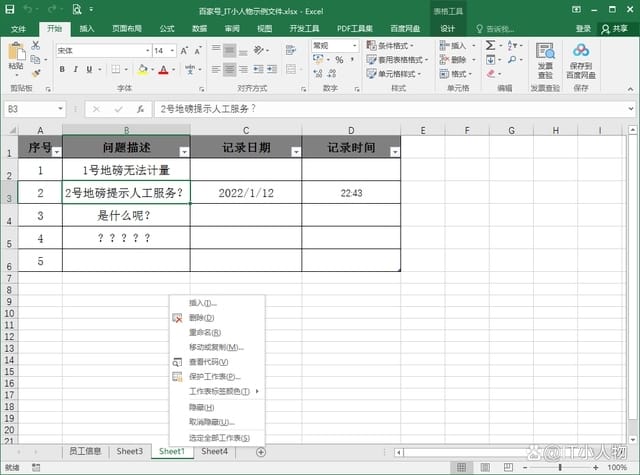The image size is (640, 475).
Task: Click the Italic formatting icon
Action: pyautogui.click(x=76, y=69)
